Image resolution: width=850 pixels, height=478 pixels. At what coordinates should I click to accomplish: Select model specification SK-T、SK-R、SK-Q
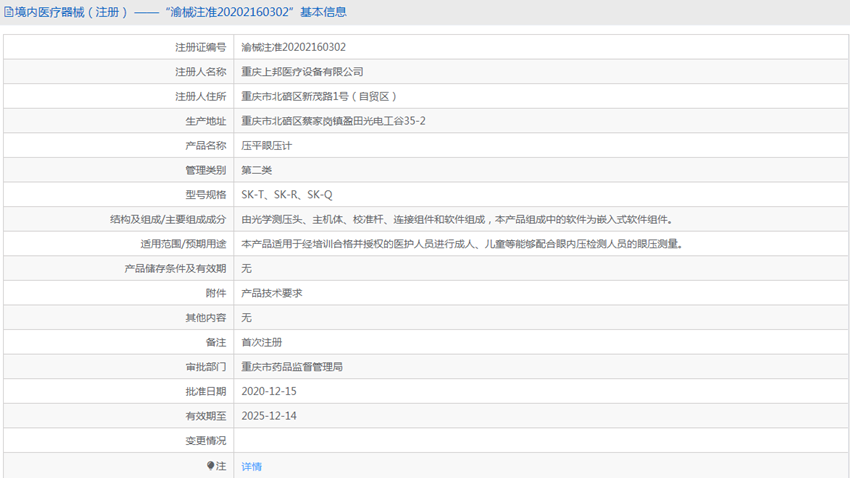pyautogui.click(x=287, y=195)
